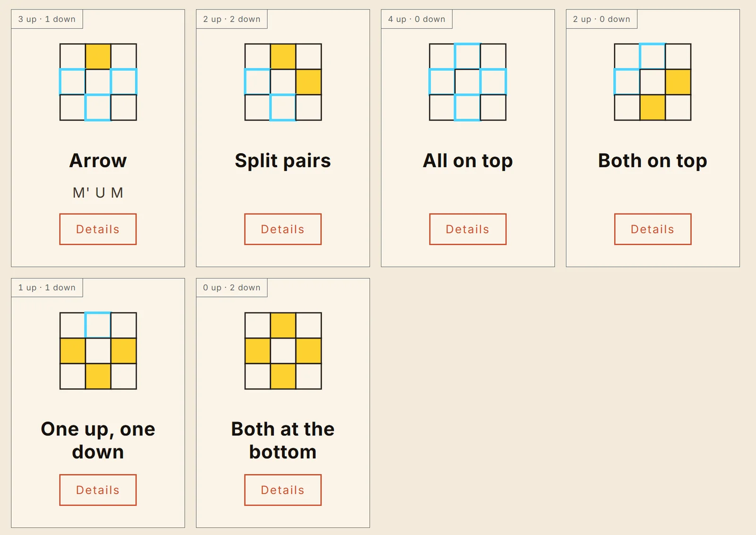This screenshot has height=535, width=756.
Task: Open Details for All on top
Action: click(x=468, y=229)
